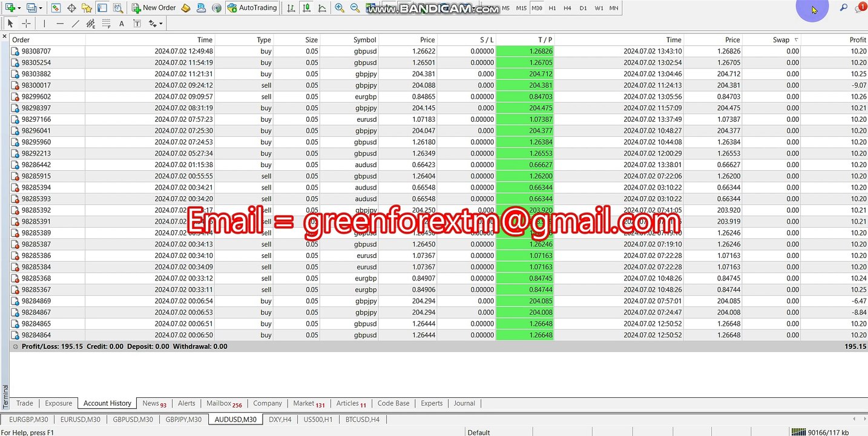Toggle the Terminal window toolbar icon
Viewport: 868px width, 436px height.
click(102, 8)
